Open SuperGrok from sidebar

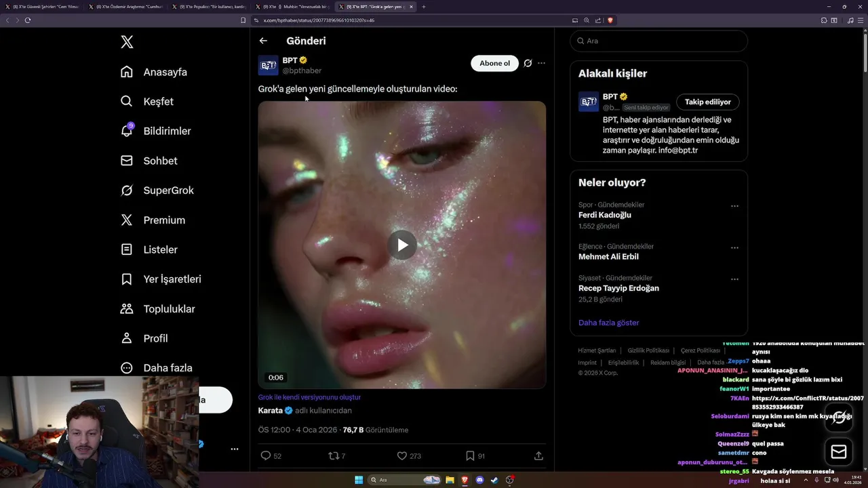point(157,190)
